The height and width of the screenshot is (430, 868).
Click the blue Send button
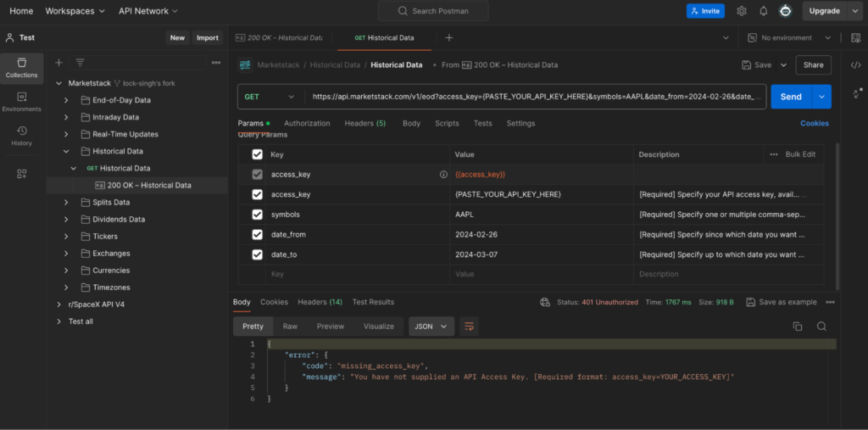point(791,97)
